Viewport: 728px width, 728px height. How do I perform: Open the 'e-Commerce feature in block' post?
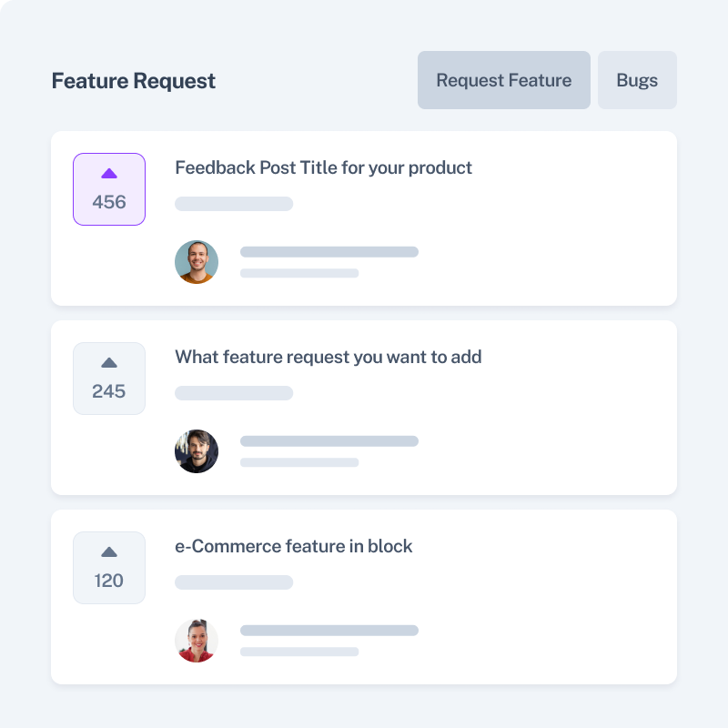(293, 546)
